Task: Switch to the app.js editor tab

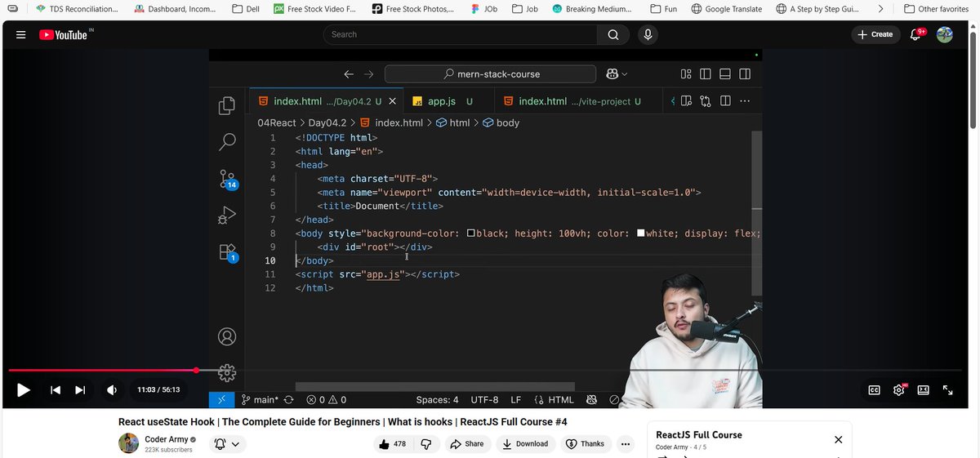Action: coord(442,101)
